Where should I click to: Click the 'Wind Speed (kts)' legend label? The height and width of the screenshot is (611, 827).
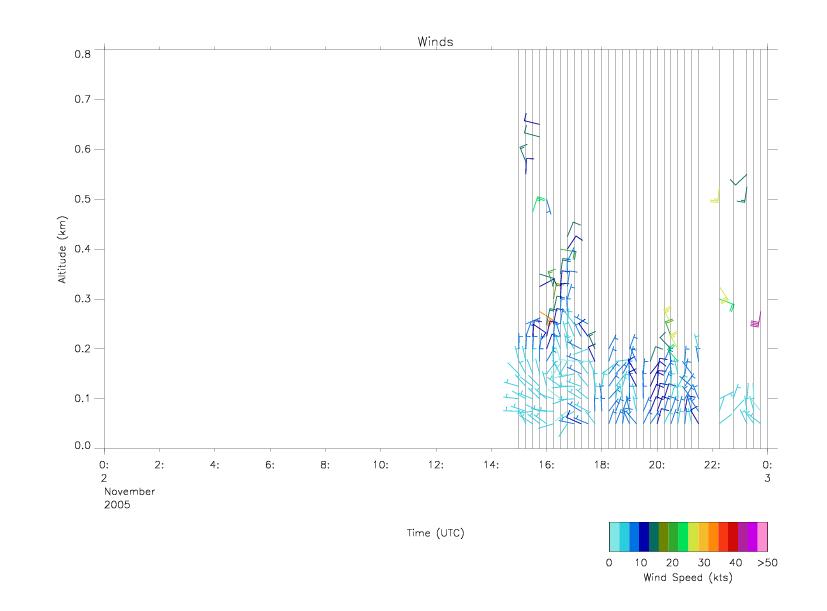688,577
